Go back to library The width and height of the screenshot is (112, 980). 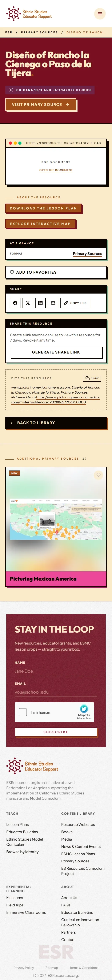click(x=56, y=423)
